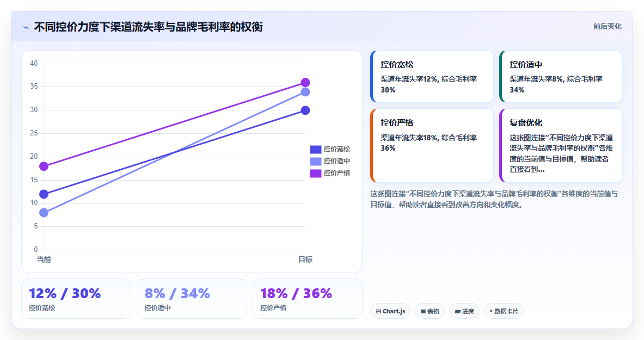The image size is (644, 340).
Task: Click the 8% / 34% stat card
Action: 192,299
